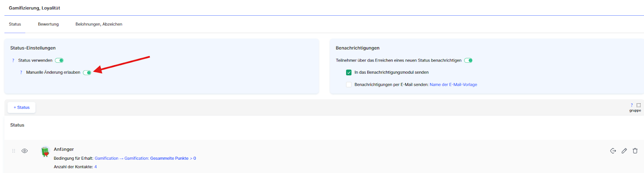This screenshot has height=173, width=644.
Task: Open the Belohnungen, Abzeichen tab
Action: pyautogui.click(x=99, y=24)
